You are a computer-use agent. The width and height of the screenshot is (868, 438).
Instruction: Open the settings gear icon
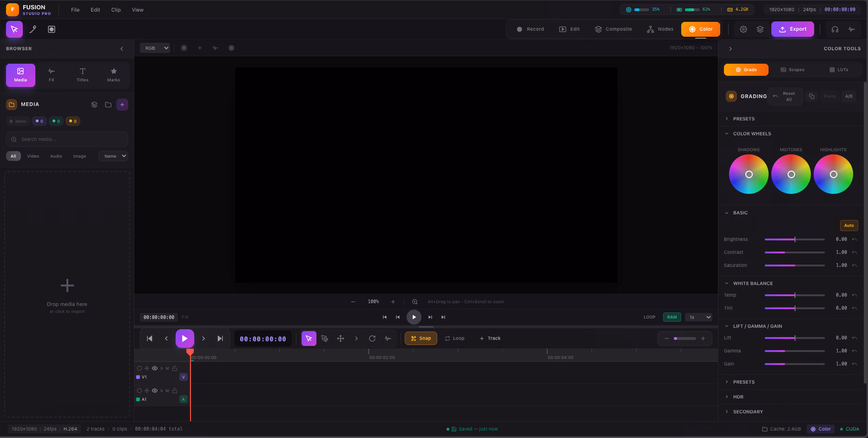pyautogui.click(x=743, y=29)
